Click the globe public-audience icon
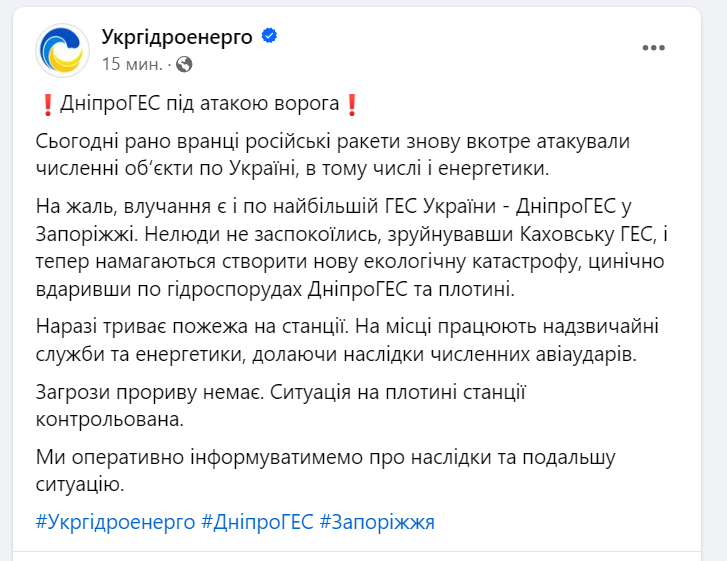 click(x=184, y=63)
